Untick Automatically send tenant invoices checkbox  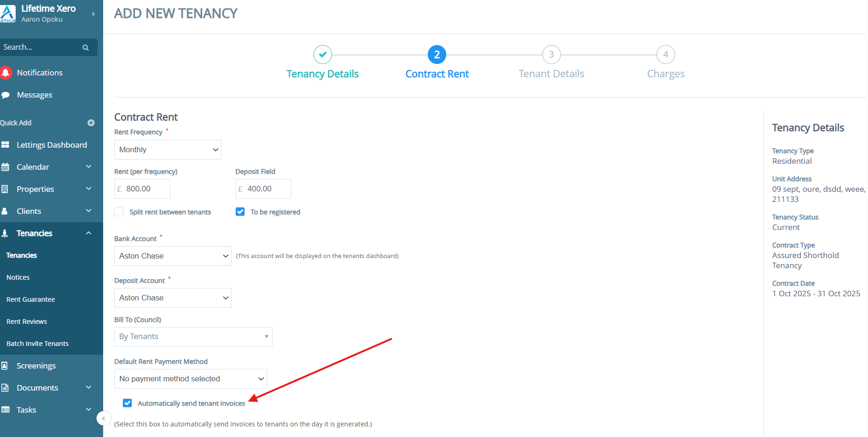pos(128,403)
